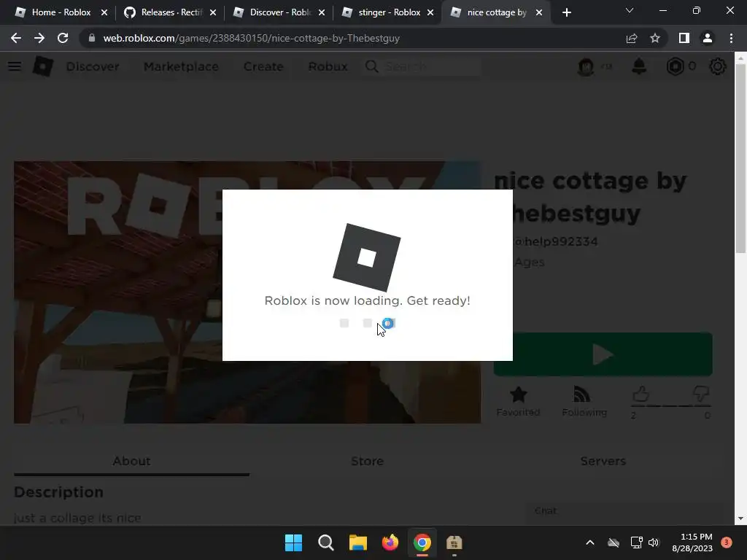Image resolution: width=747 pixels, height=560 pixels.
Task: Expand the tab search dropdown chevron
Action: click(x=630, y=10)
